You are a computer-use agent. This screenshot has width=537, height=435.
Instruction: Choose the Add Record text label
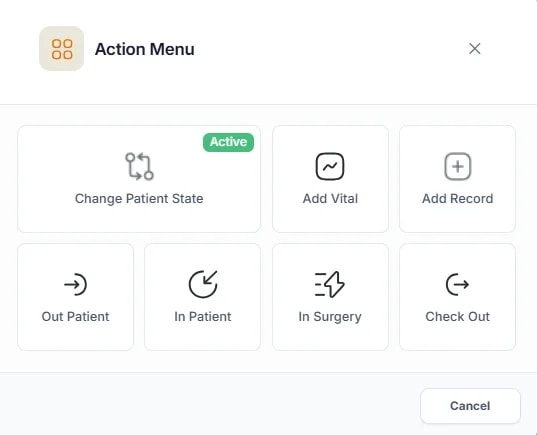(x=458, y=199)
